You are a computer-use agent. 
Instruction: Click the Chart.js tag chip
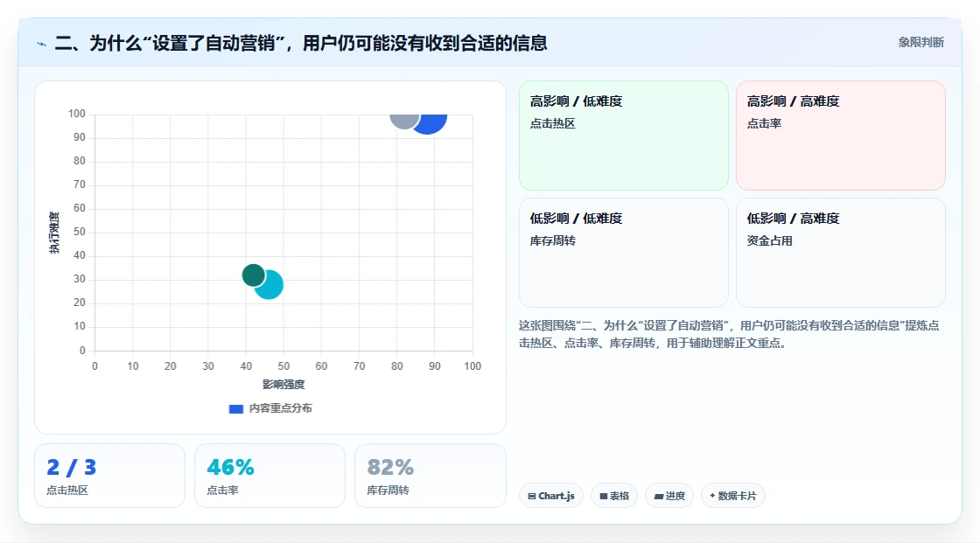pos(551,496)
